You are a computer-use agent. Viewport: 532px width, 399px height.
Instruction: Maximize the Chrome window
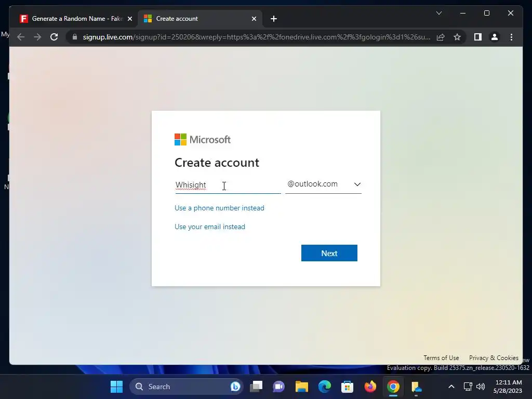(486, 13)
